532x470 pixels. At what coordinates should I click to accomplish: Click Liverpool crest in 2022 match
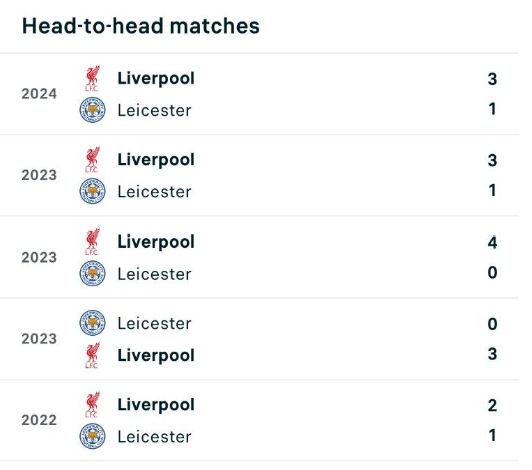(92, 405)
